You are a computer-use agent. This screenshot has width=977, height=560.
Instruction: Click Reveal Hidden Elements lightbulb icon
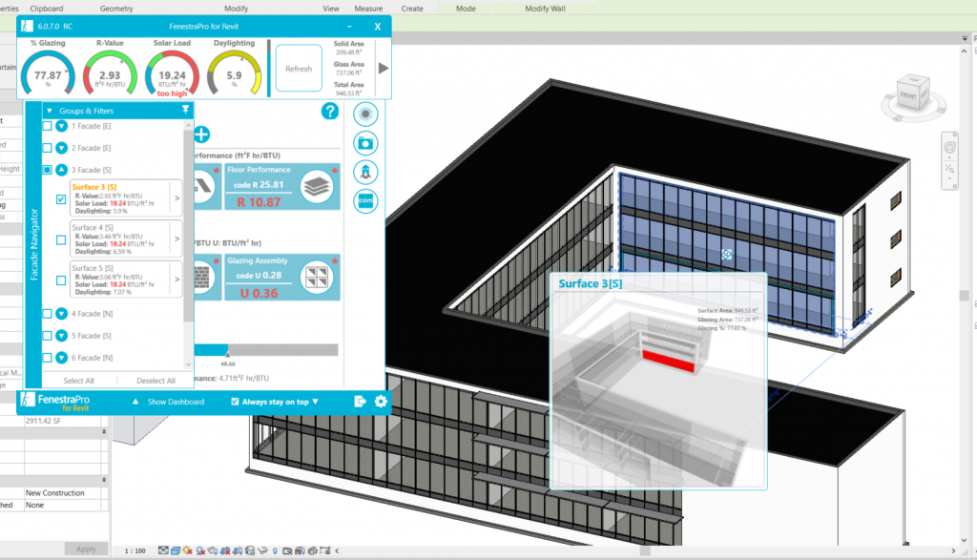pyautogui.click(x=275, y=550)
